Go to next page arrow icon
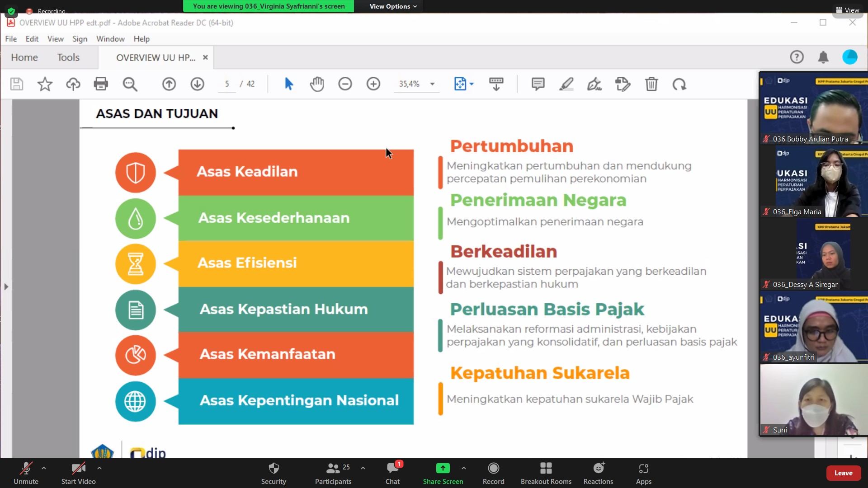Viewport: 868px width, 488px height. tap(197, 84)
